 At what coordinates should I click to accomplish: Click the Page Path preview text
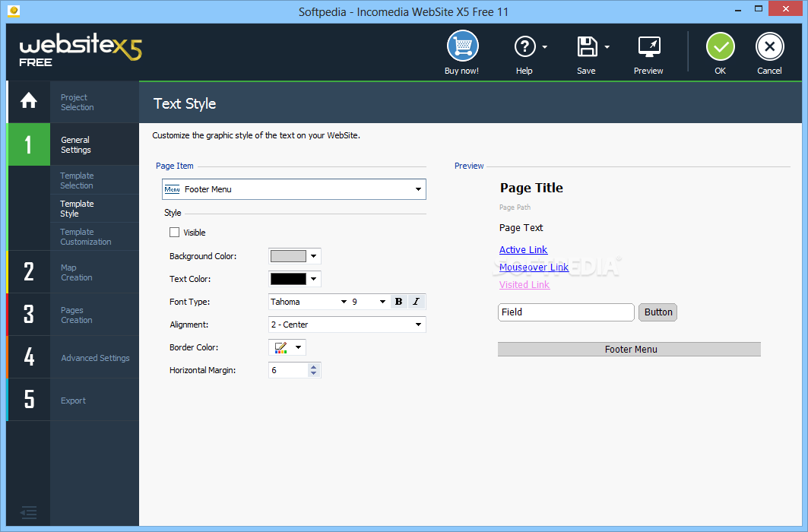coord(515,207)
